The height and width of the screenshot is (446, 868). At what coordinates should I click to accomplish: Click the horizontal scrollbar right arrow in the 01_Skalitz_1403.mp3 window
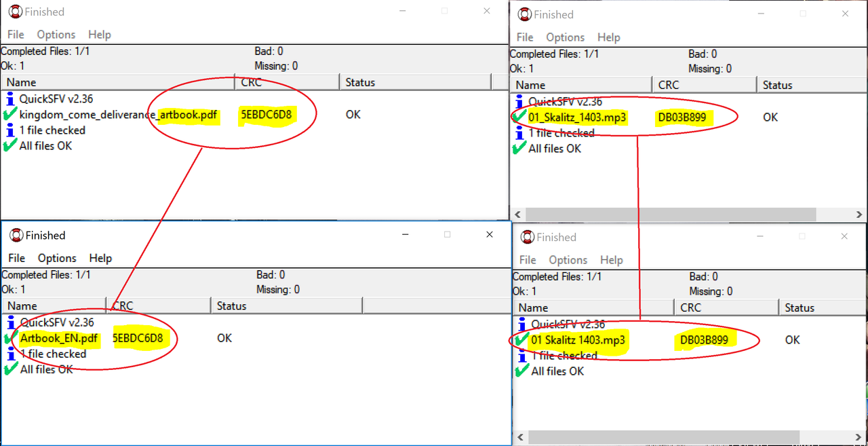859,214
